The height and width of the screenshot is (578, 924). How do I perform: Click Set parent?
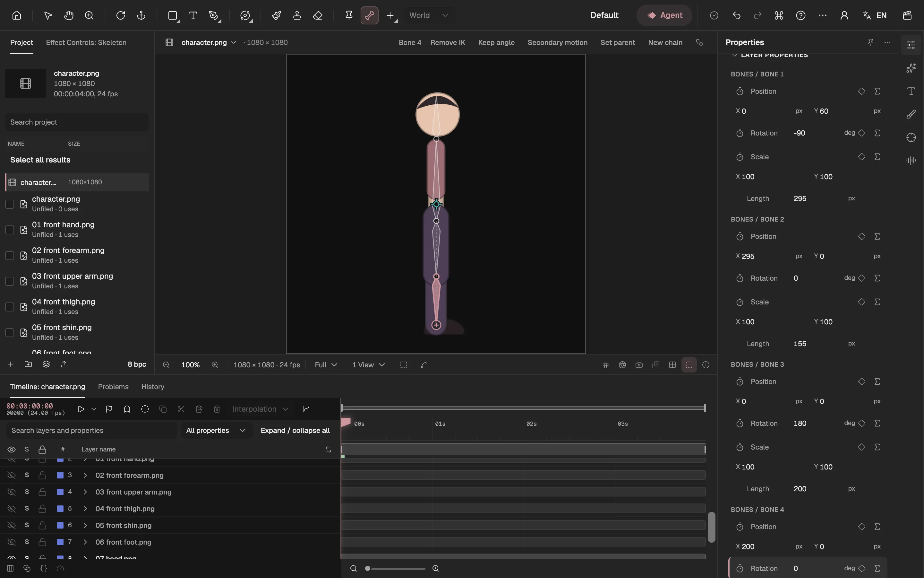(x=617, y=42)
